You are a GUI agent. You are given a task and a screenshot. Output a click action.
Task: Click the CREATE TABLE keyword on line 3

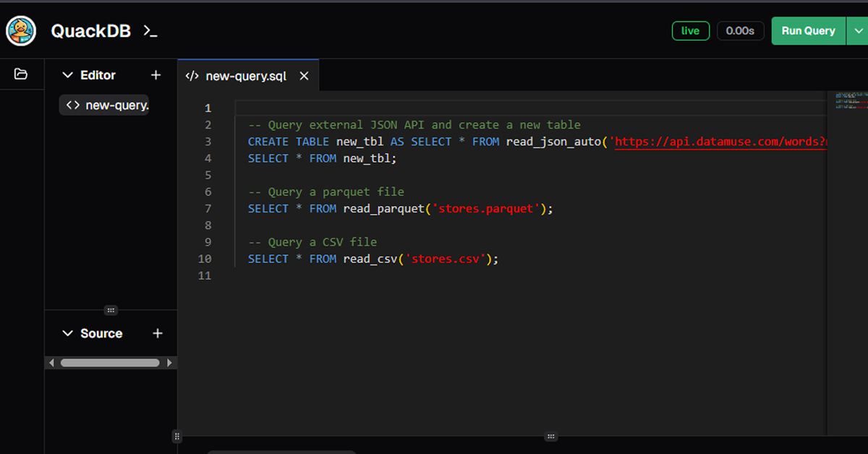click(289, 142)
